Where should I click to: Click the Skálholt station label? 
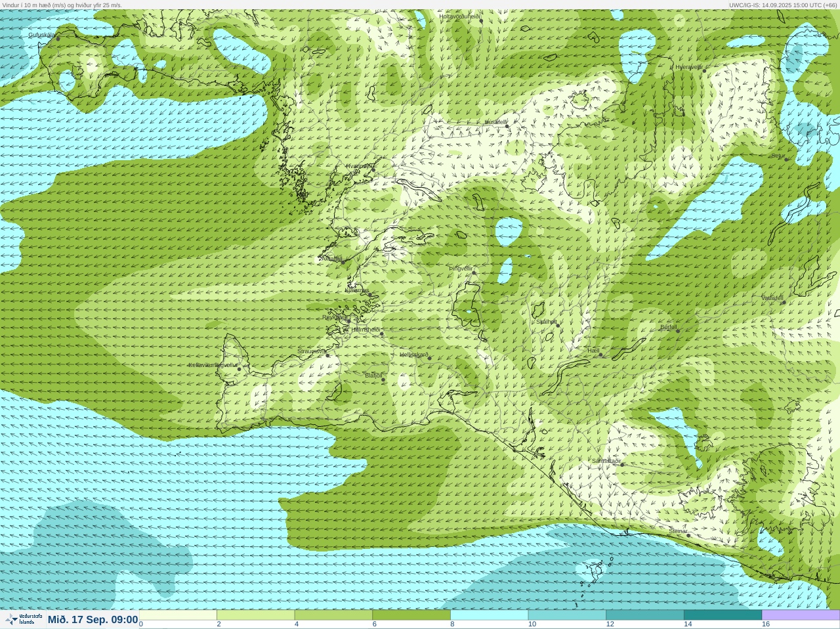tap(547, 322)
